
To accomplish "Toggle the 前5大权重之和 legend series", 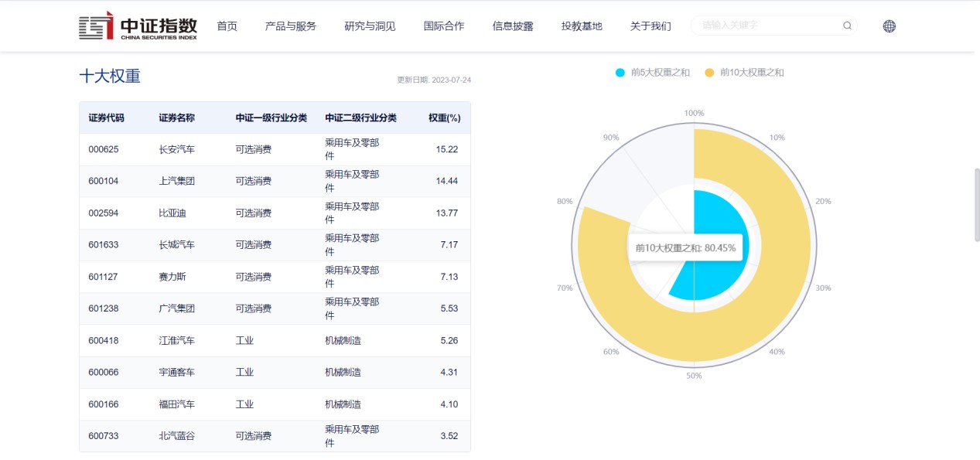I will 653,73.
